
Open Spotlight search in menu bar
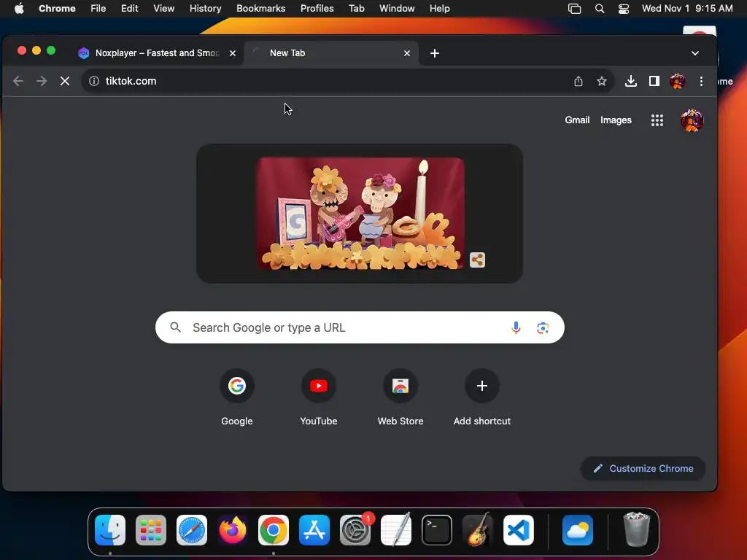coord(600,9)
